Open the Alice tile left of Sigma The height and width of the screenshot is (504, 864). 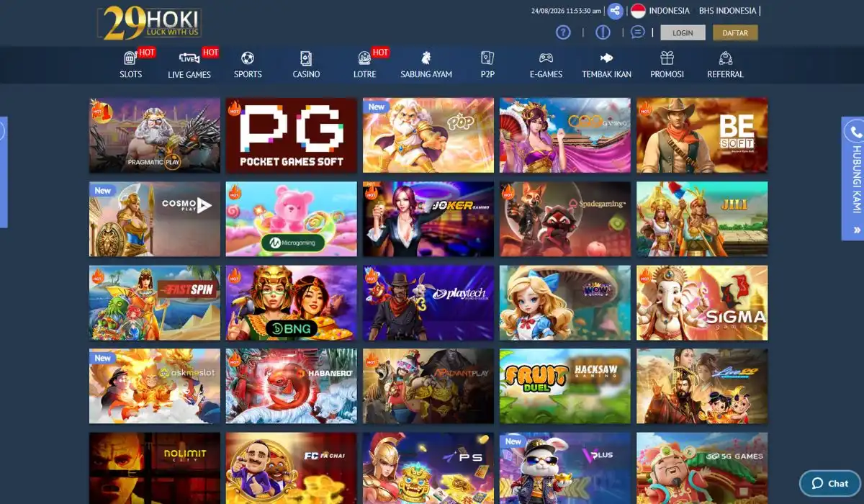pyautogui.click(x=565, y=303)
